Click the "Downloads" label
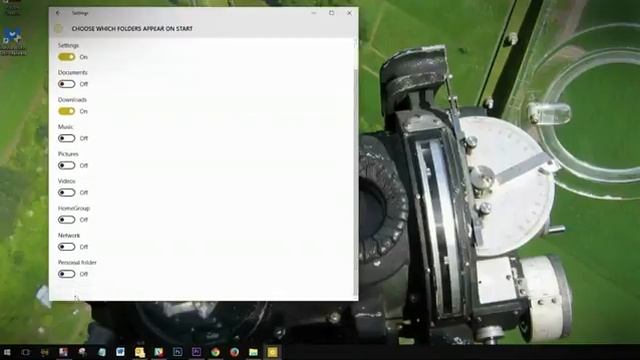This screenshot has width=640, height=360. pos(72,100)
